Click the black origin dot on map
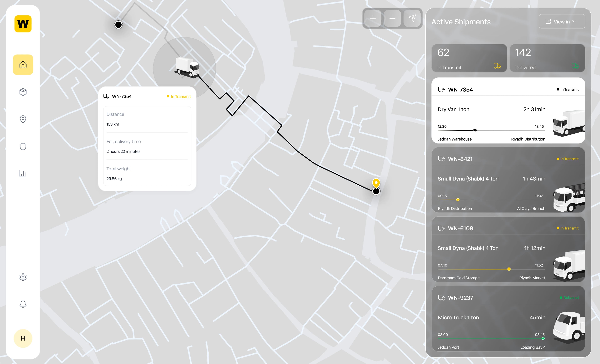Image resolution: width=600 pixels, height=364 pixels. point(118,25)
